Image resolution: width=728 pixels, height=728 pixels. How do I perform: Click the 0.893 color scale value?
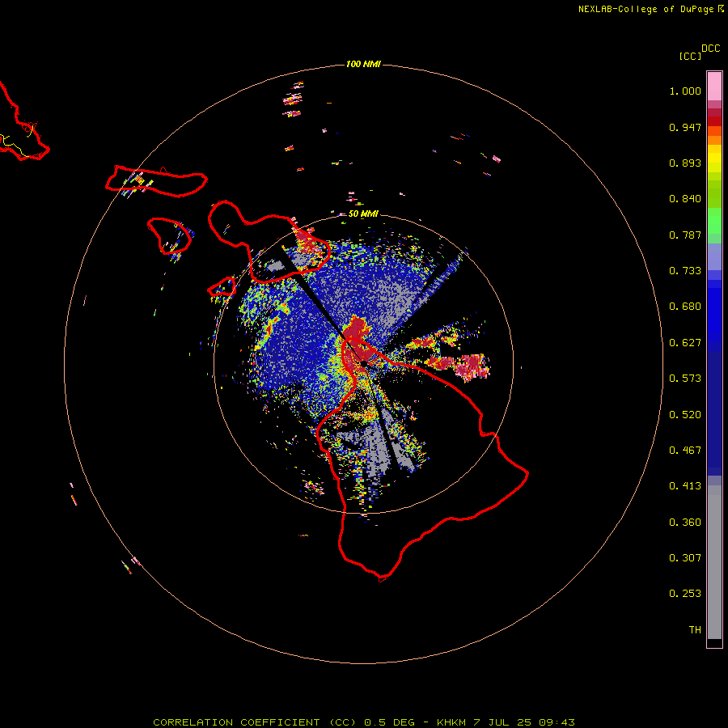click(685, 163)
